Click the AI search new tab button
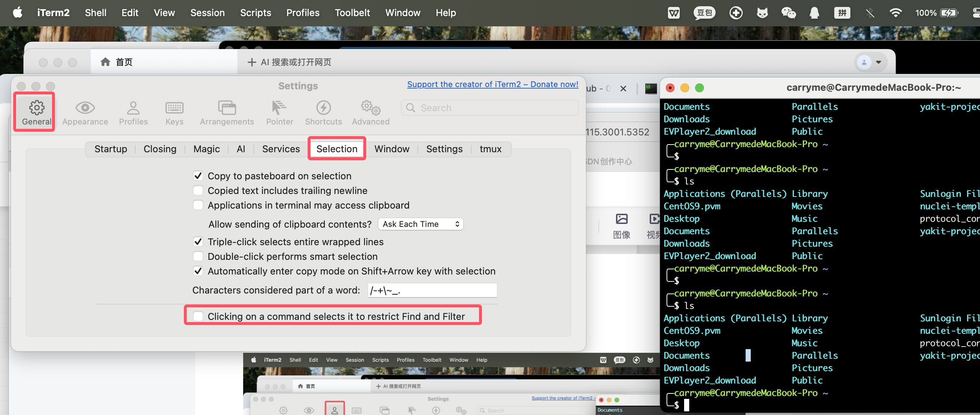 pos(290,62)
